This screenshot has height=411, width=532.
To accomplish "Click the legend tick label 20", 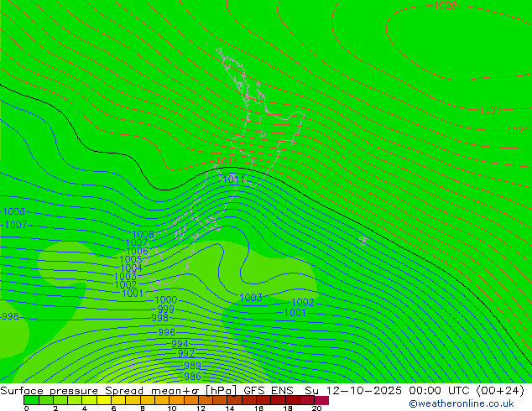I will click(x=317, y=408).
